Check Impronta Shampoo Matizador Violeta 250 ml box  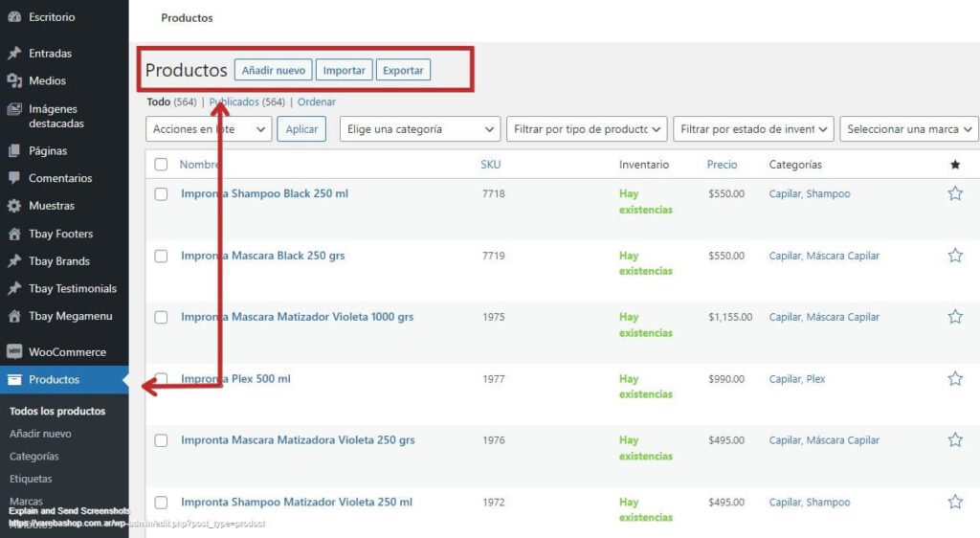[x=161, y=502]
